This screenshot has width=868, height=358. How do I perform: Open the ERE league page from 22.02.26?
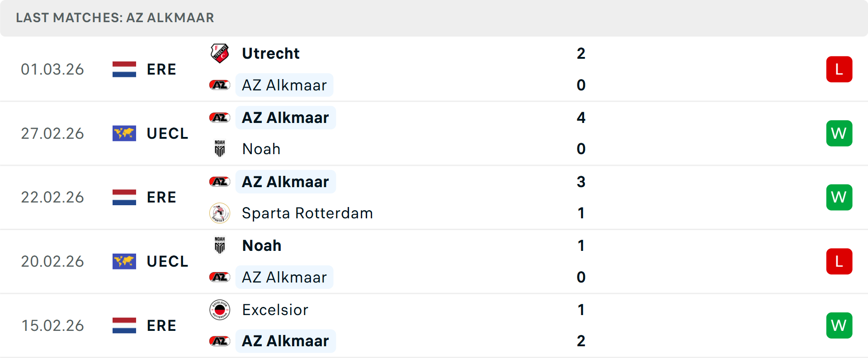point(161,197)
